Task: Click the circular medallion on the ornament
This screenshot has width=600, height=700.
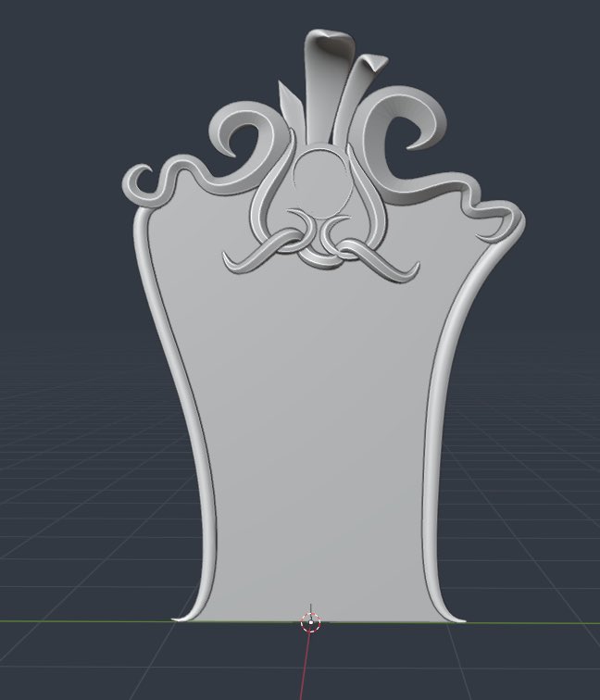Action: (x=322, y=183)
